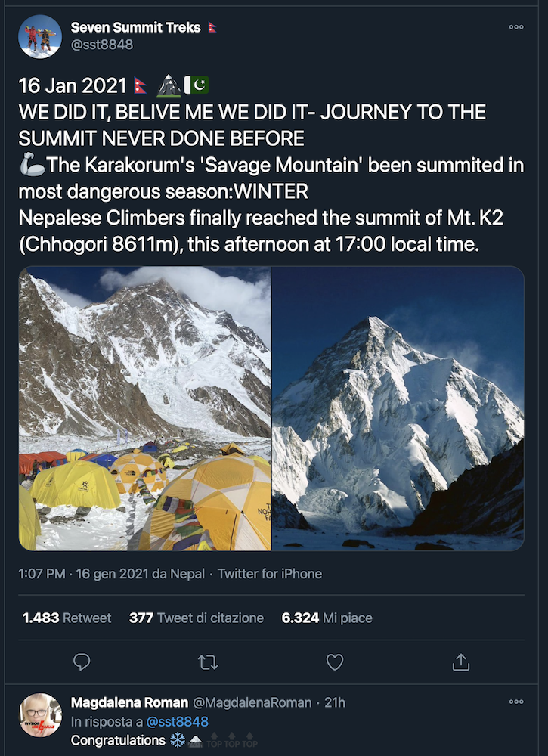View the 377 Tweet di citazione
548x756 pixels.
[x=197, y=618]
